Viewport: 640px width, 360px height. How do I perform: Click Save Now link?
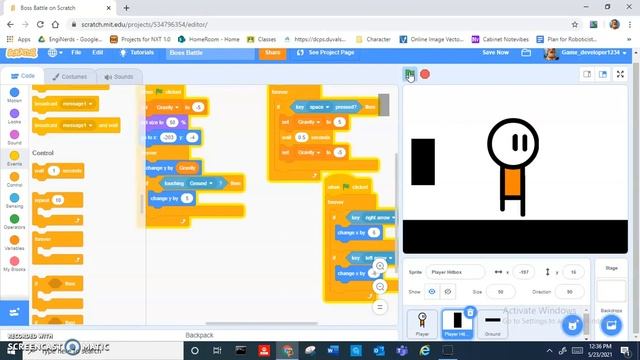point(496,53)
